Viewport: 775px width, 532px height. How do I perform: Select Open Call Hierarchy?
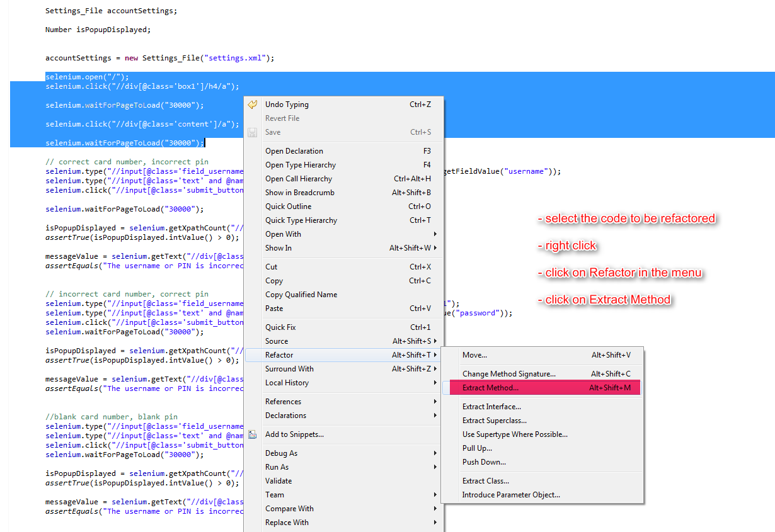(x=344, y=179)
